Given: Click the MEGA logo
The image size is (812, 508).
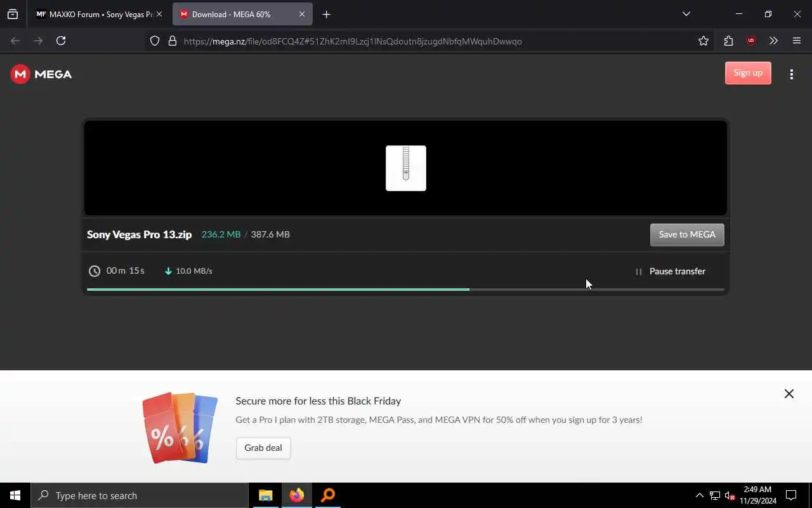Looking at the screenshot, I should 41,74.
